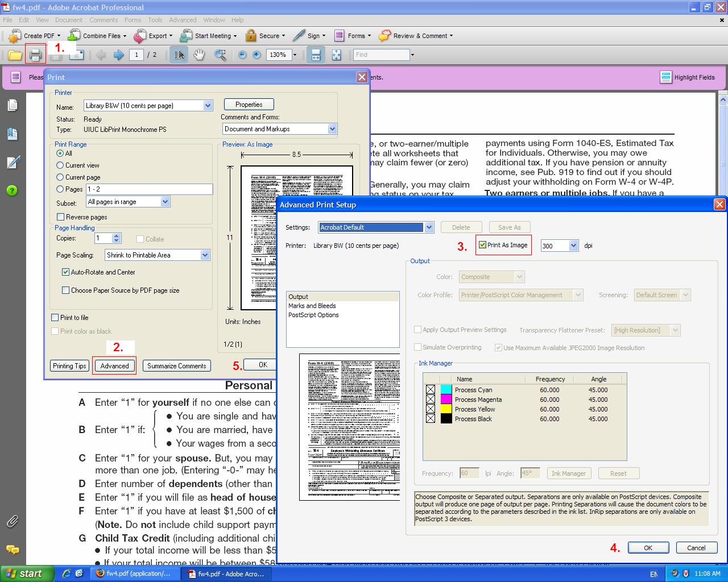Open the Advanced menu

[183, 20]
